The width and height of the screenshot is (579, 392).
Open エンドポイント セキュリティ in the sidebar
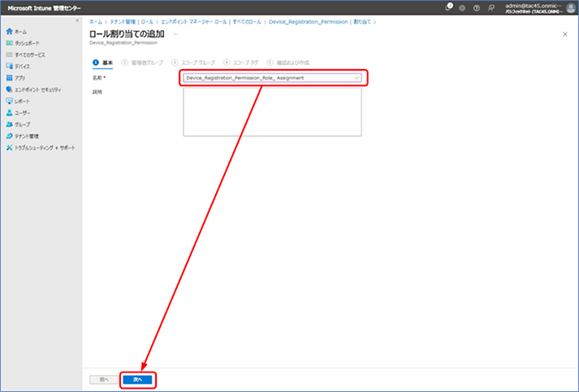click(34, 90)
